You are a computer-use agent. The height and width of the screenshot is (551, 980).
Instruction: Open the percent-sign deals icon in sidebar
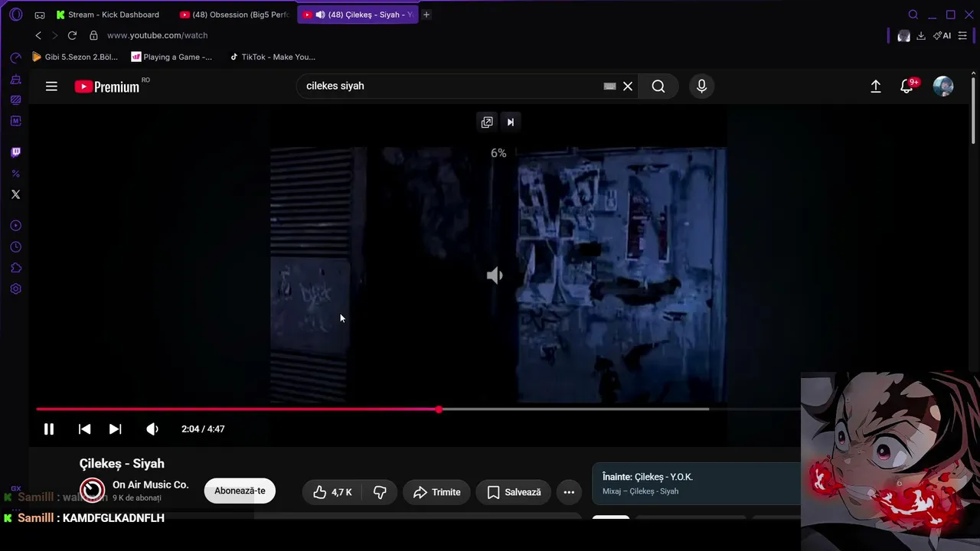point(15,174)
